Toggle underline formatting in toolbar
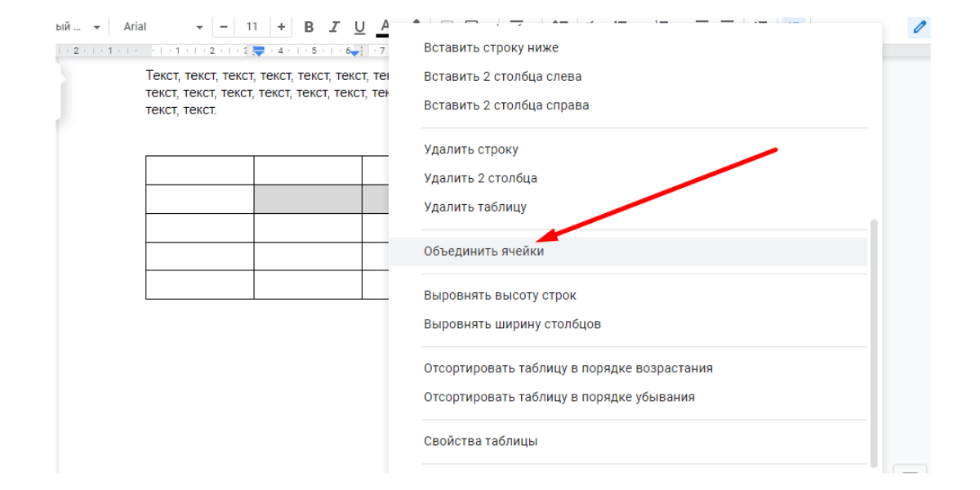This screenshot has height=490, width=980. pos(359,27)
